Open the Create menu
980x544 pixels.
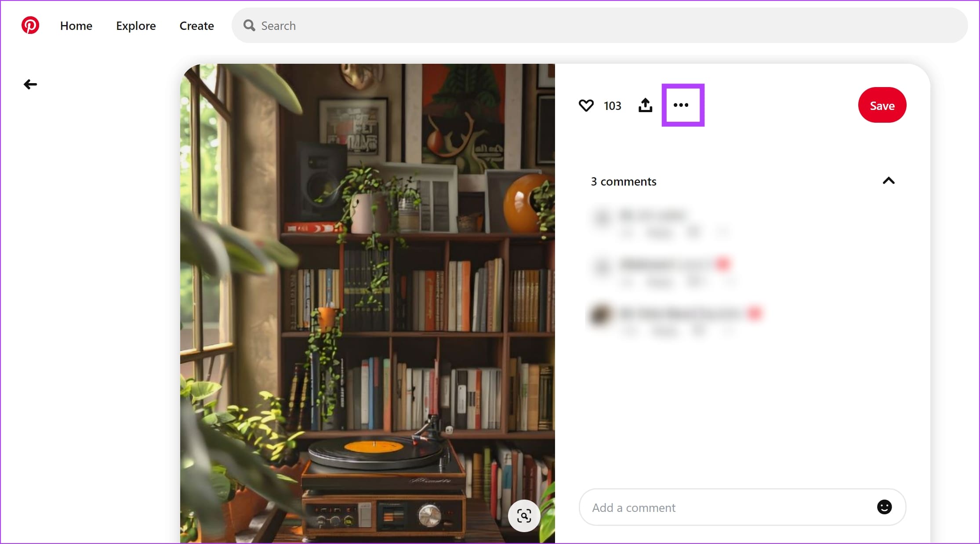click(196, 26)
